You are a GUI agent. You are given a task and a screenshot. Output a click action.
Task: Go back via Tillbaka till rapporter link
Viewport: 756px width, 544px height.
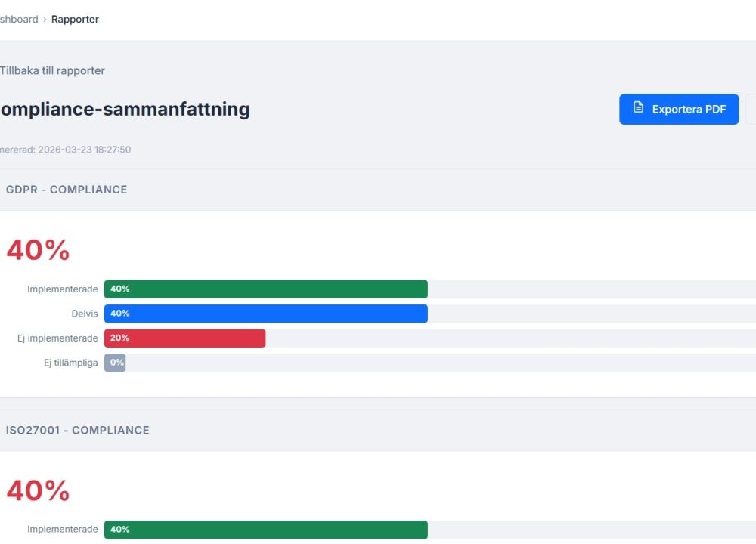(52, 70)
